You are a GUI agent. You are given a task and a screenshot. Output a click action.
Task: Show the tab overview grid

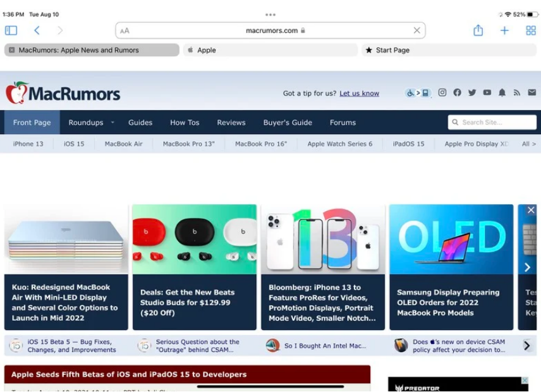pos(530,30)
